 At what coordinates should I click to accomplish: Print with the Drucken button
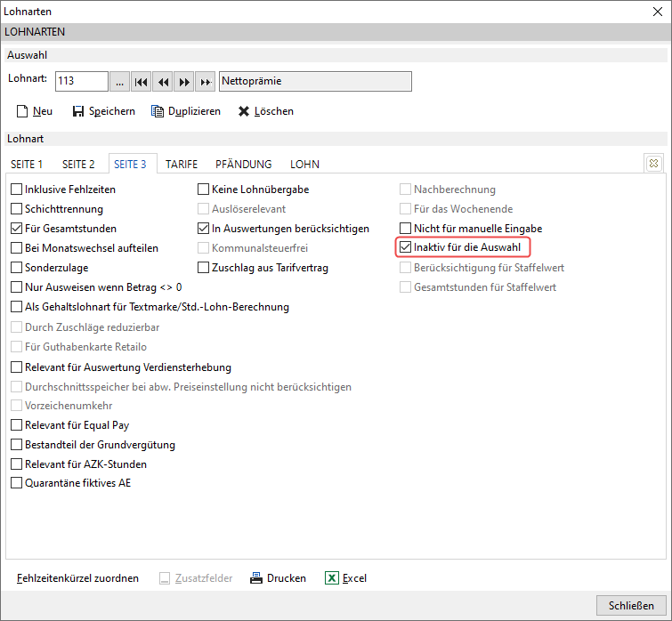278,578
